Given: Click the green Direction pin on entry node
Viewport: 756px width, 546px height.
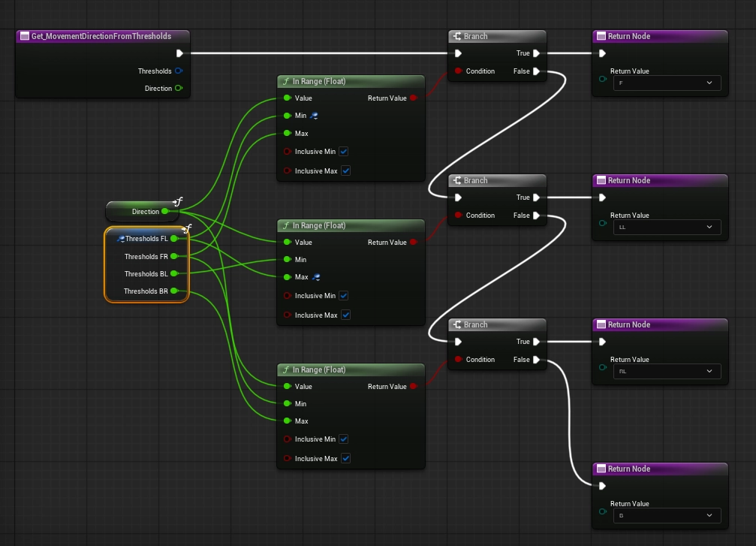Looking at the screenshot, I should [x=179, y=89].
